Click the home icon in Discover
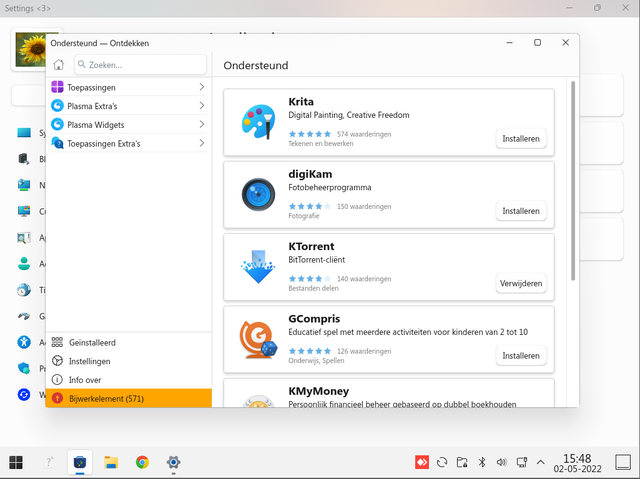The height and width of the screenshot is (479, 640). click(58, 65)
